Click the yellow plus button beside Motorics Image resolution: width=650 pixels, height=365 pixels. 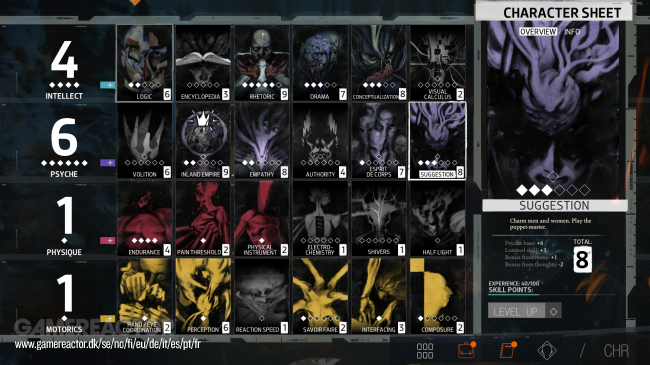pyautogui.click(x=108, y=319)
